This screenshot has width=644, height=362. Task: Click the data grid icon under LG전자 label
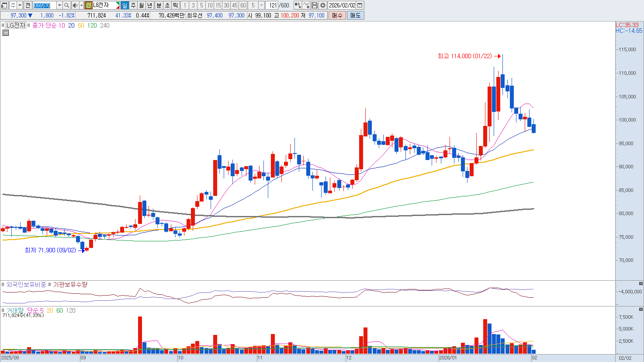(6, 33)
